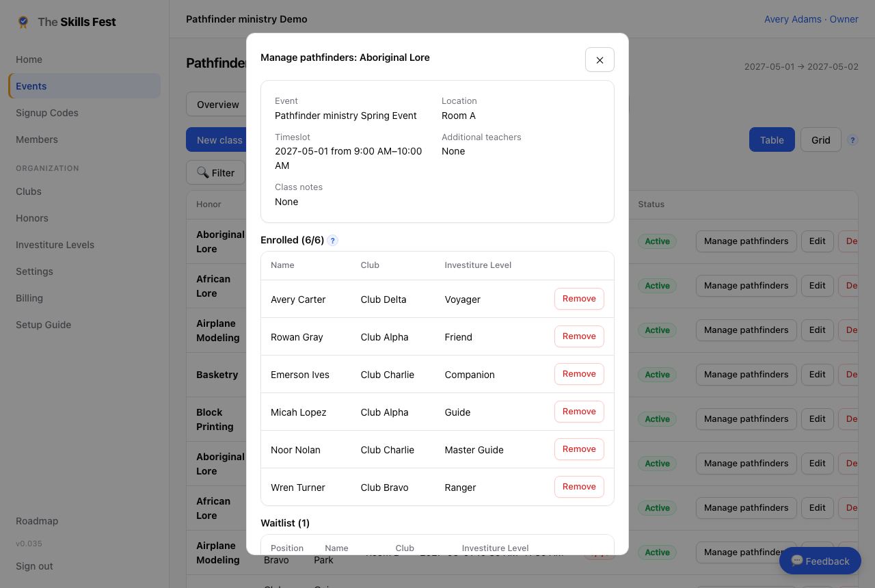
Task: Remove Emerson Ives from enrollment
Action: click(x=579, y=374)
